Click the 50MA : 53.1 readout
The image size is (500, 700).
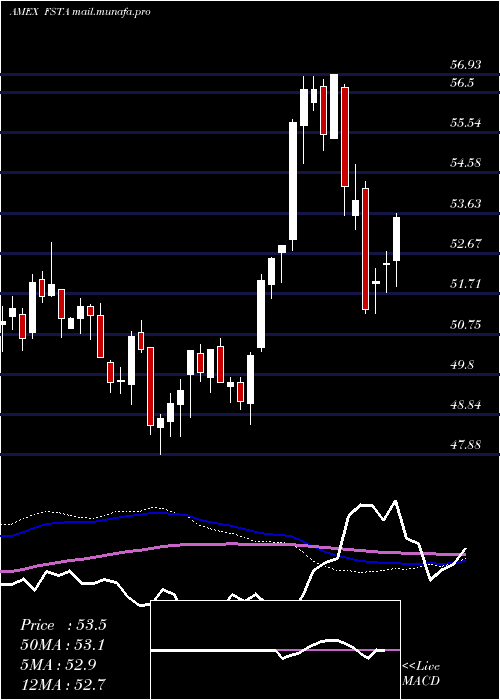point(63,645)
